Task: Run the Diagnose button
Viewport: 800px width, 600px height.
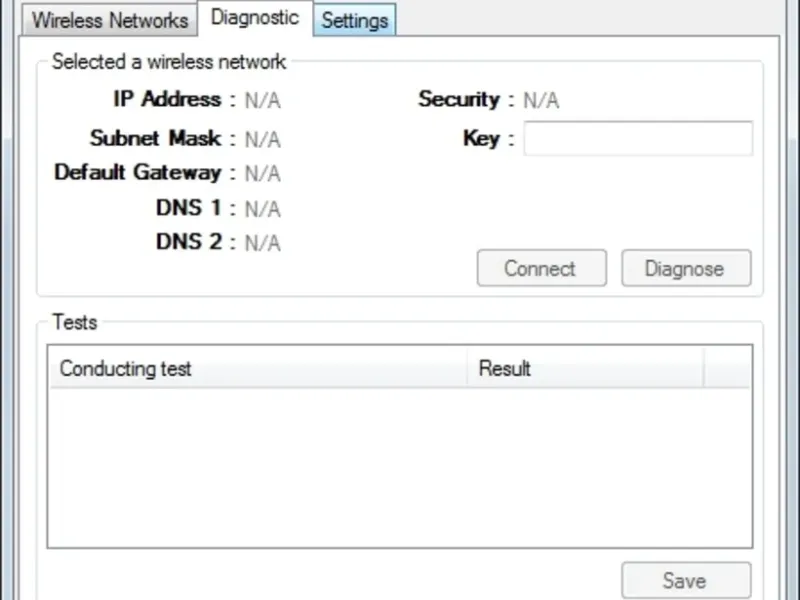Action: (x=685, y=268)
